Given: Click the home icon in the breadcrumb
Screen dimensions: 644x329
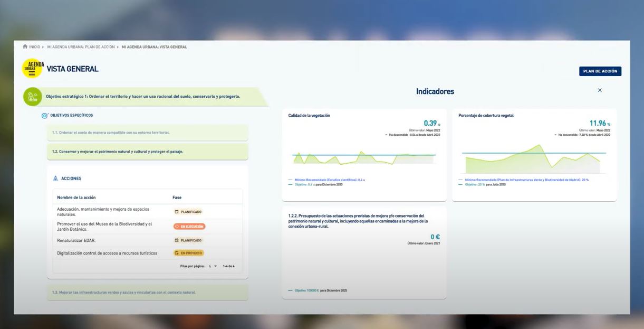Looking at the screenshot, I should (x=25, y=46).
